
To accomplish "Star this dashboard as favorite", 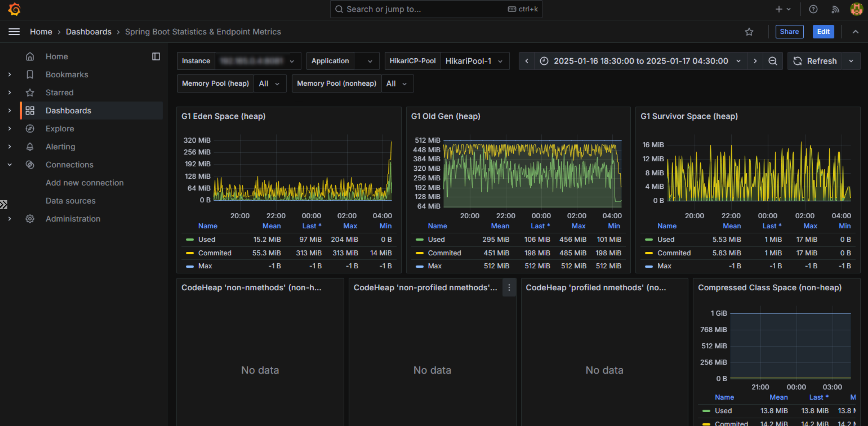I will 749,32.
